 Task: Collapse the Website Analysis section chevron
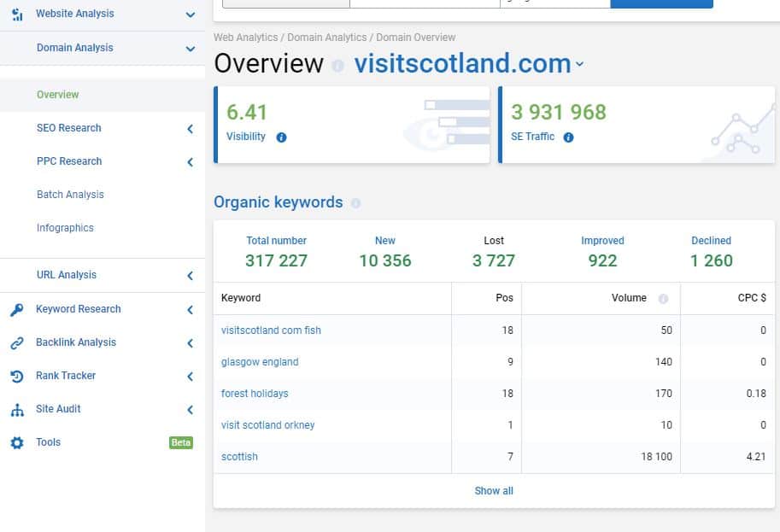click(x=190, y=15)
